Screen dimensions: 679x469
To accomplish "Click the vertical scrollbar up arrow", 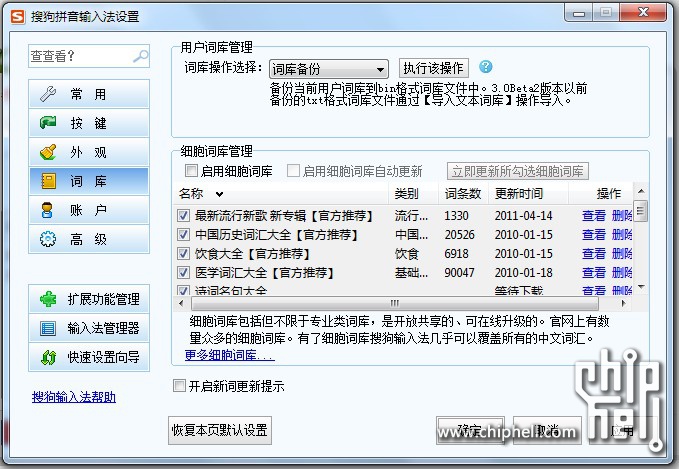I will 641,191.
